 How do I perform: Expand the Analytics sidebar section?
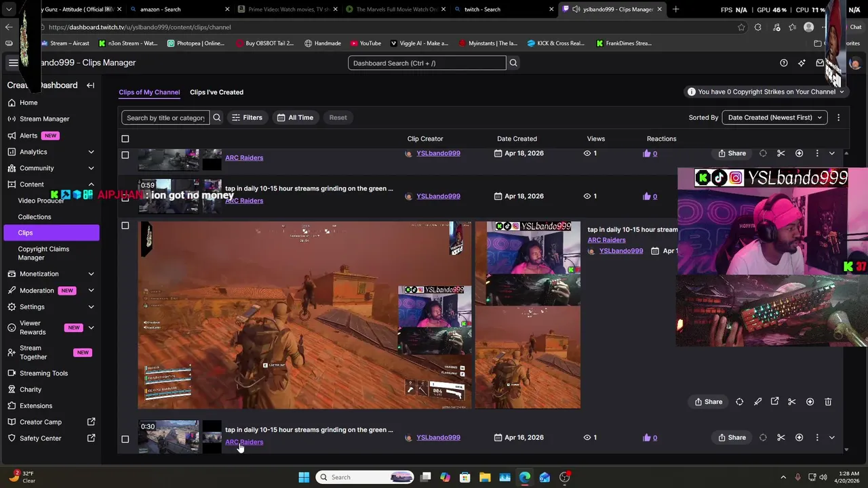91,152
